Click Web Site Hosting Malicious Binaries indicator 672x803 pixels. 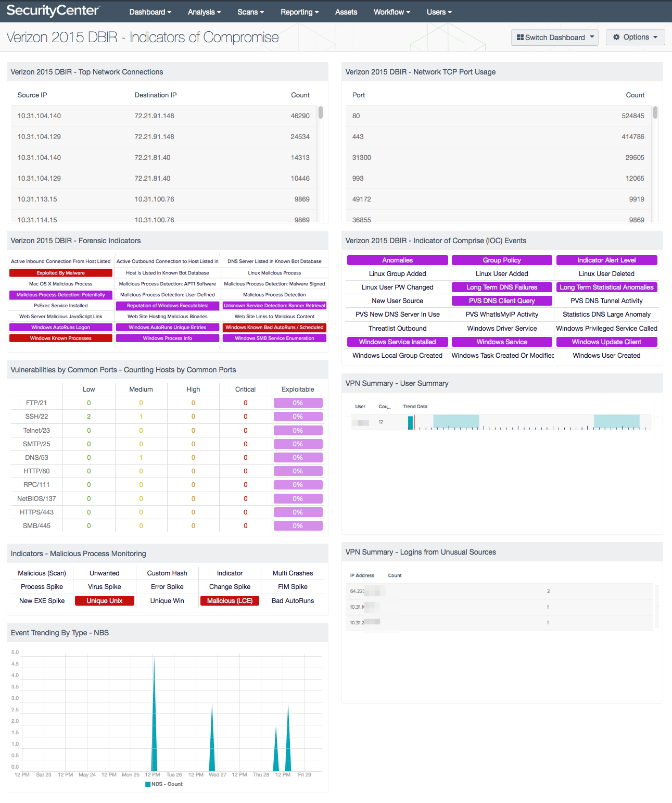168,317
